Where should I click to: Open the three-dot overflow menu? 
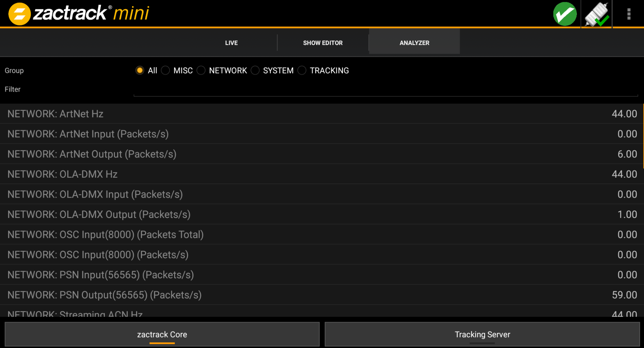tap(629, 14)
